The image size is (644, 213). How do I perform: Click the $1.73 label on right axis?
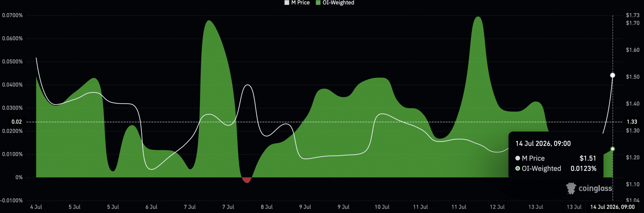632,15
